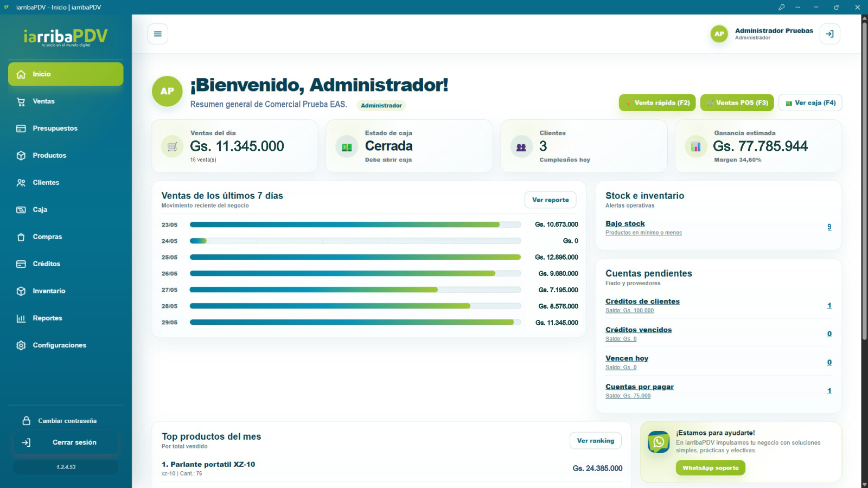
Task: Click the Productos box icon in sidebar
Action: click(x=21, y=156)
